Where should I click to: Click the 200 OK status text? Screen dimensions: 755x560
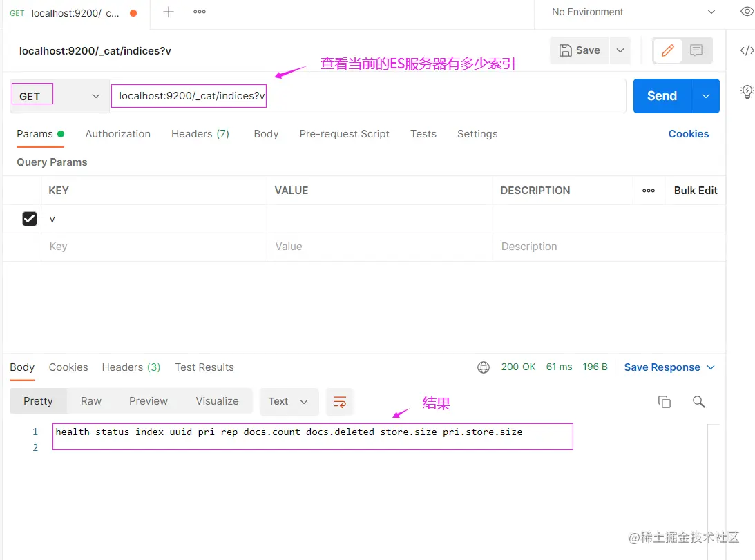pos(518,367)
